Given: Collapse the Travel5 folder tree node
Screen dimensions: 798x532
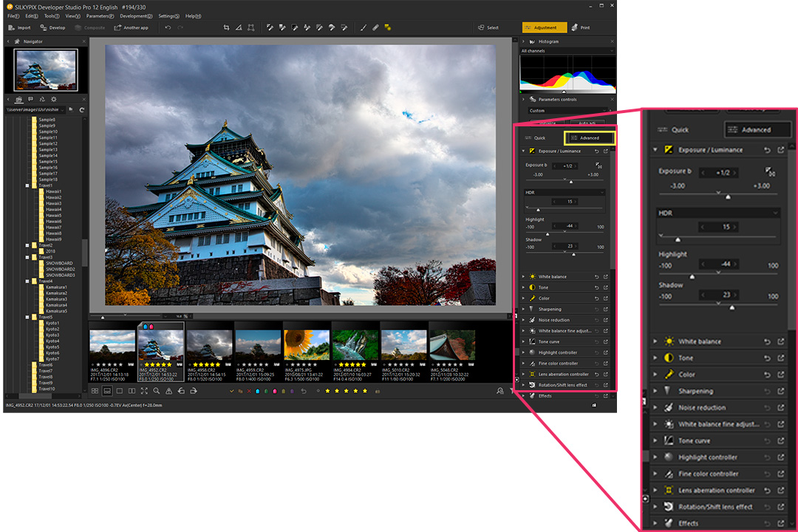Looking at the screenshot, I should pos(27,317).
